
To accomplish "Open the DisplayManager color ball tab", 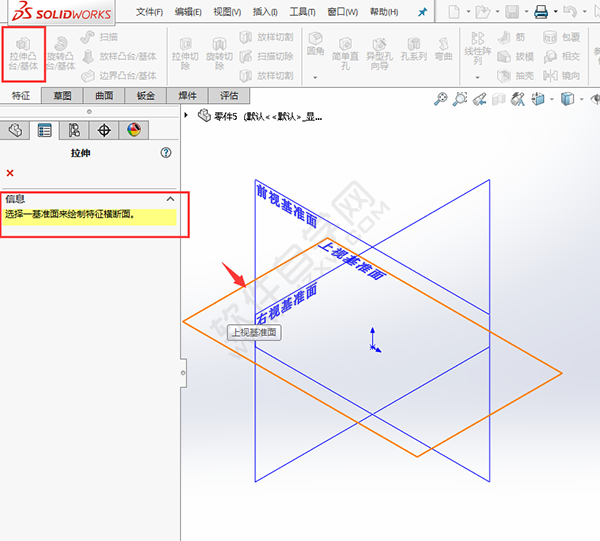I will tap(134, 130).
